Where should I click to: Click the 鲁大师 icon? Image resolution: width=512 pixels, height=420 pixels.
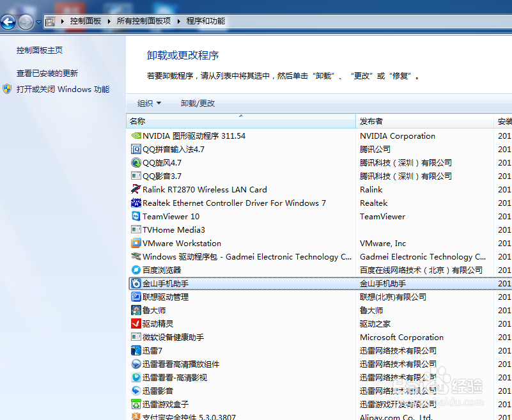[136, 310]
